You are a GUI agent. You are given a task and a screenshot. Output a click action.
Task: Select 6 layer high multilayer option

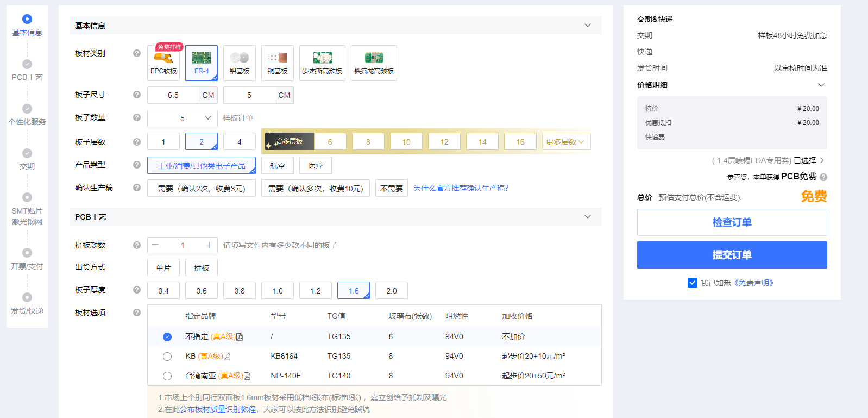pyautogui.click(x=330, y=141)
